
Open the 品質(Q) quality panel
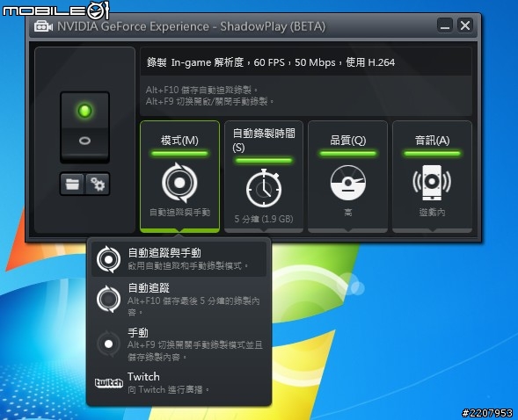click(347, 177)
